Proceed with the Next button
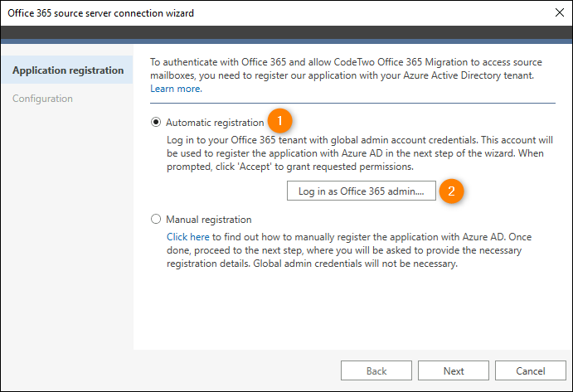The image size is (573, 392). click(454, 370)
